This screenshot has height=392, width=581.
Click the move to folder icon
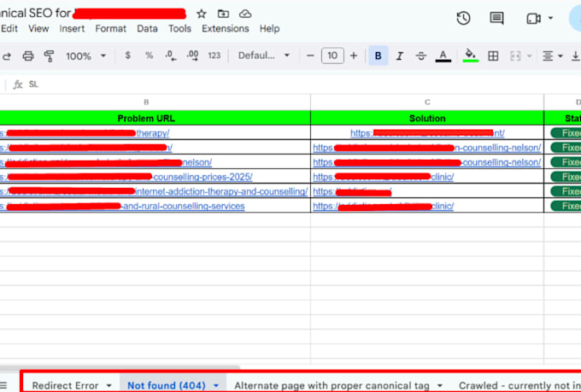[x=223, y=14]
